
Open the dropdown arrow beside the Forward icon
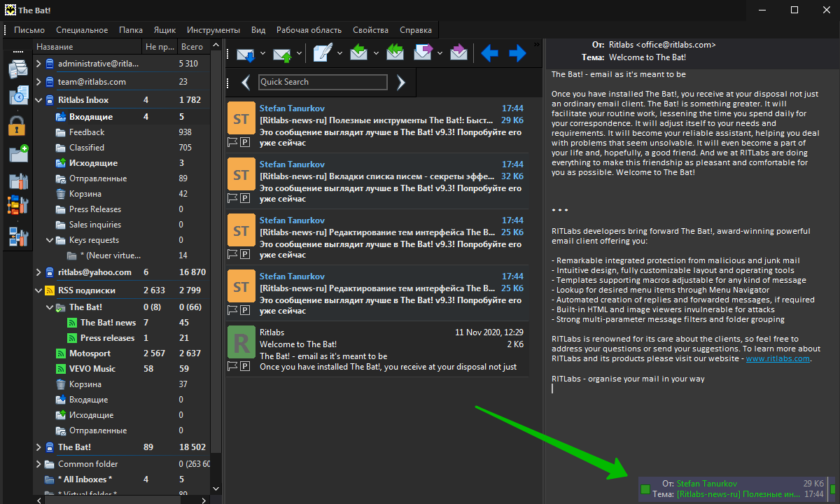(440, 54)
